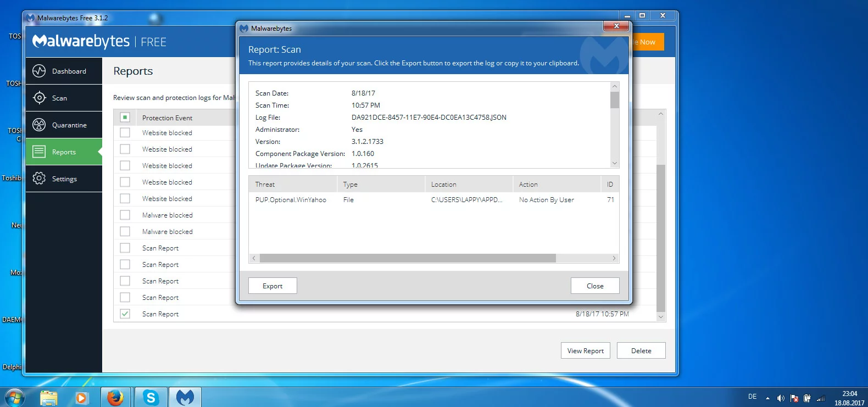This screenshot has height=407, width=868.
Task: Click the horizontal scrollbar in threat list
Action: pyautogui.click(x=407, y=258)
